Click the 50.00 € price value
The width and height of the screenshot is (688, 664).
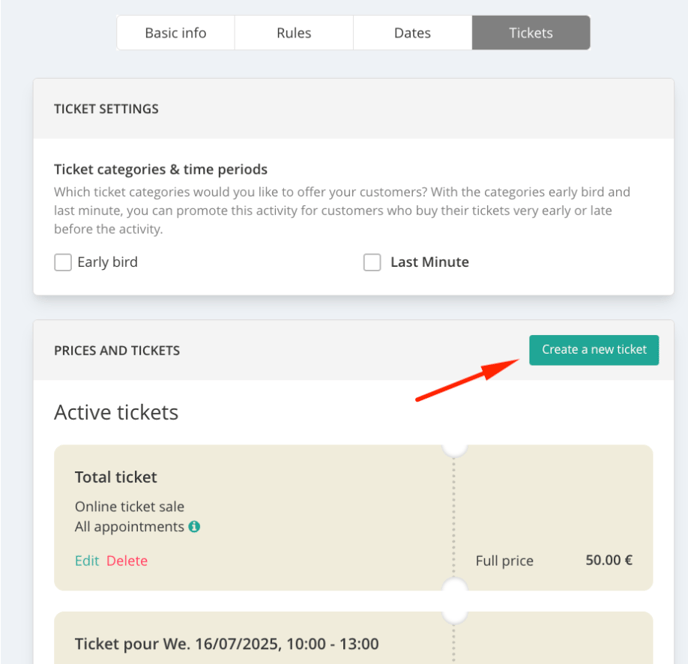609,560
